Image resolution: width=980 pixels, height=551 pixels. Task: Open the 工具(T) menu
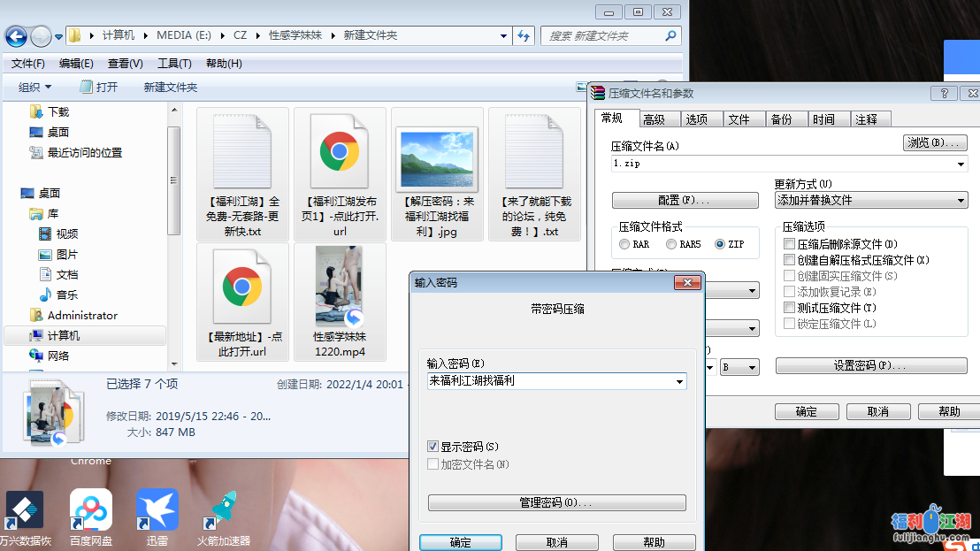(174, 64)
